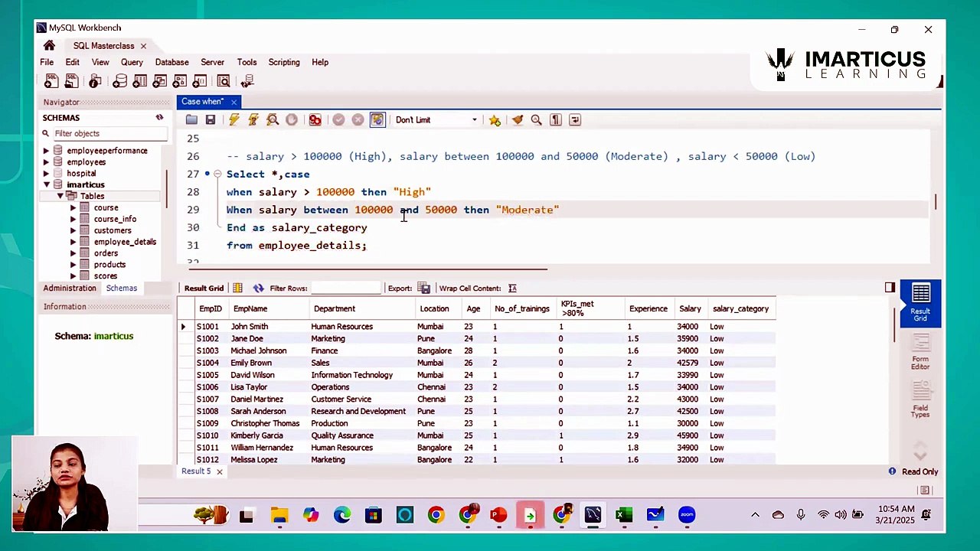Image resolution: width=980 pixels, height=551 pixels.
Task: Expand the employee_details table
Action: (73, 242)
